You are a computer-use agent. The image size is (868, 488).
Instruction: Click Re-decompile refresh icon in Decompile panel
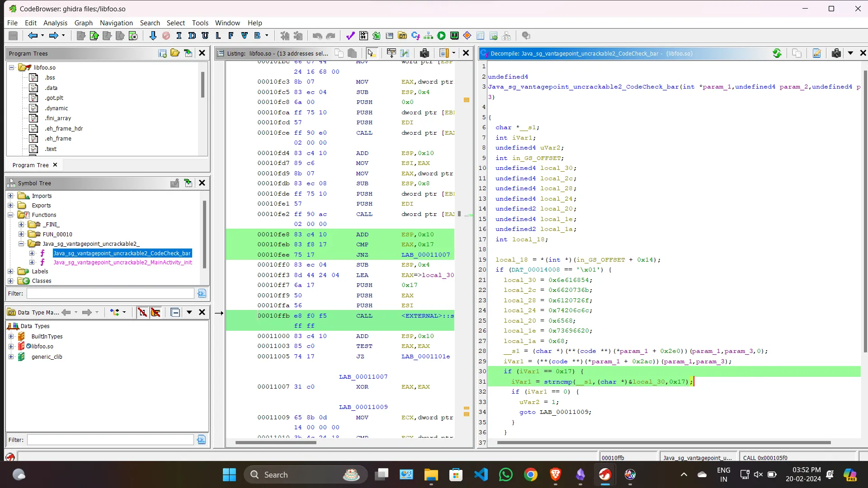coord(777,53)
